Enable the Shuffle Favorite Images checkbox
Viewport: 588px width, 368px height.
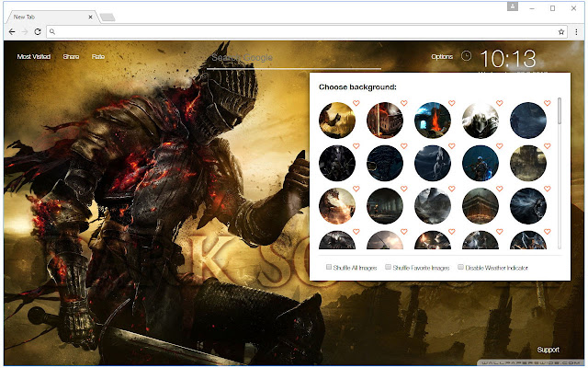[x=388, y=267]
